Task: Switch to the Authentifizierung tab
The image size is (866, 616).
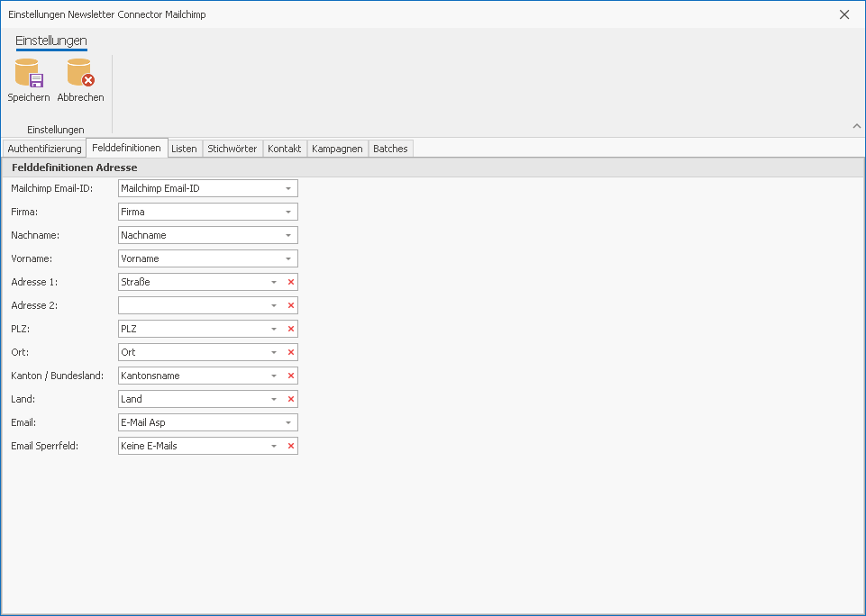Action: pos(44,149)
